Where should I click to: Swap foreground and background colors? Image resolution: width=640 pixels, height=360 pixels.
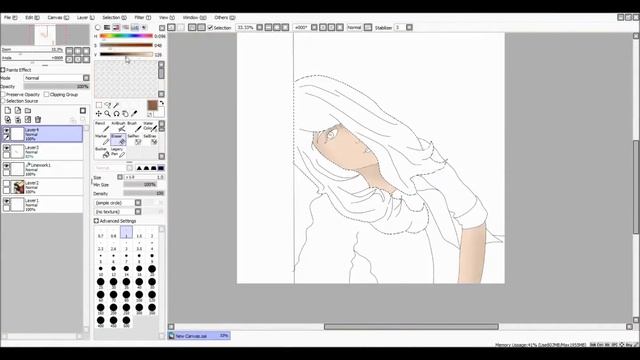pos(162,103)
